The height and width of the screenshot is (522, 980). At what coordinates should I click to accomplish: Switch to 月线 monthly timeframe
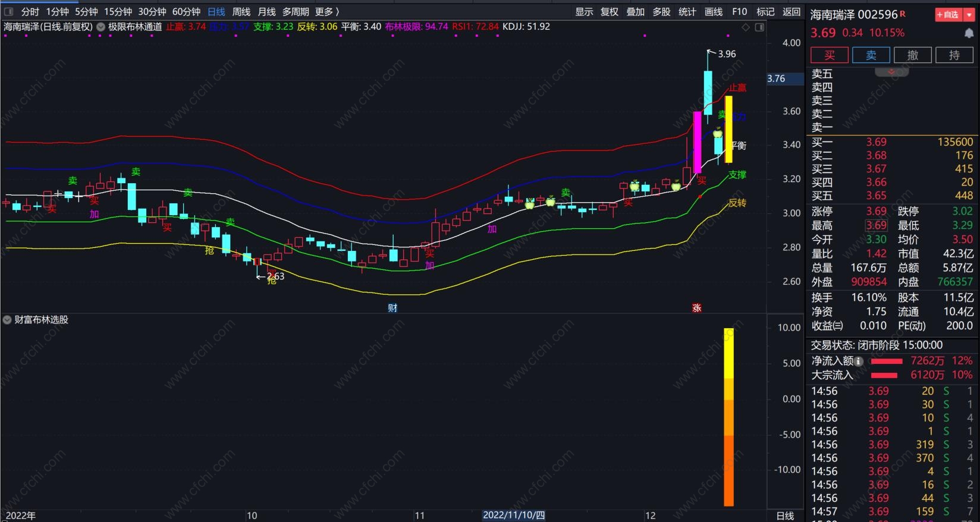tap(266, 11)
